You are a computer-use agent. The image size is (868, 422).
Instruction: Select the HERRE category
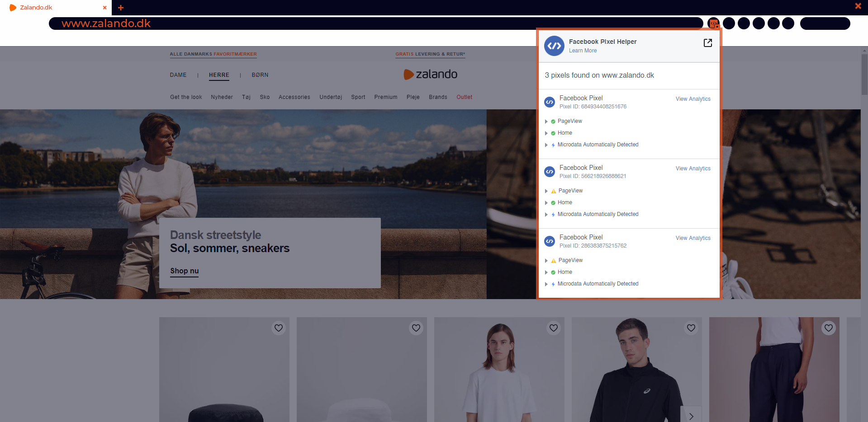(x=219, y=75)
